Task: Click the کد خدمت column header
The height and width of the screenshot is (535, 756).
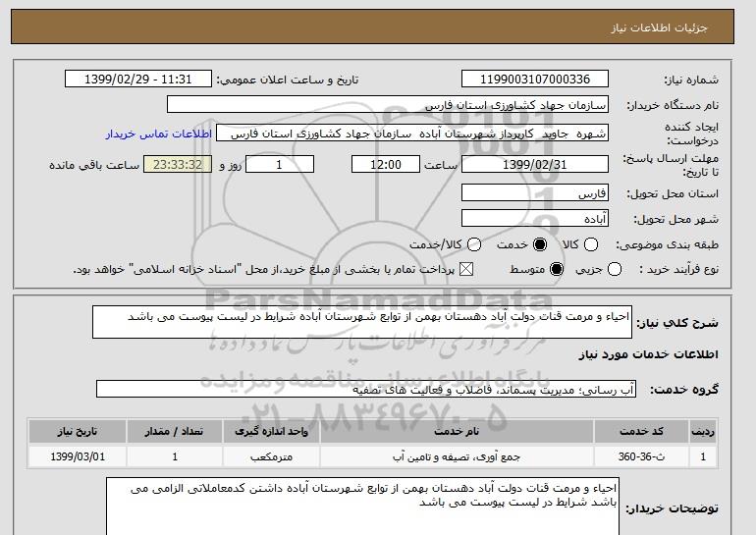Action: point(641,431)
